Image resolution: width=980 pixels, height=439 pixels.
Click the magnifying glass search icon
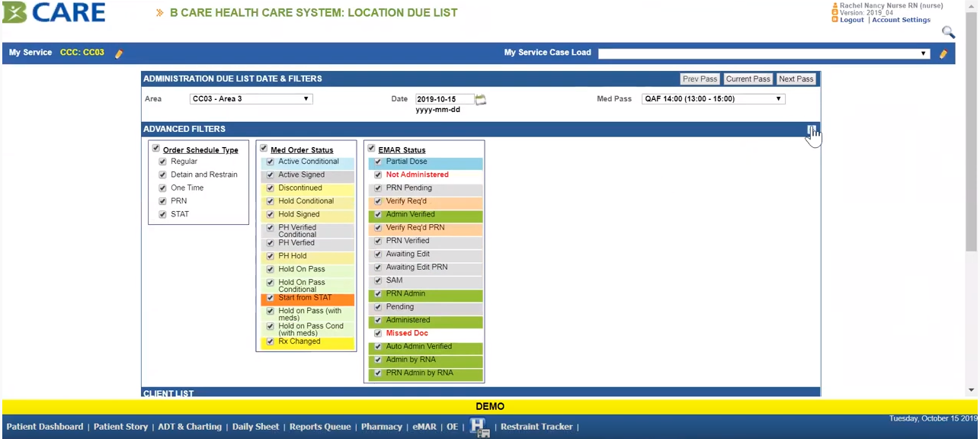[948, 32]
